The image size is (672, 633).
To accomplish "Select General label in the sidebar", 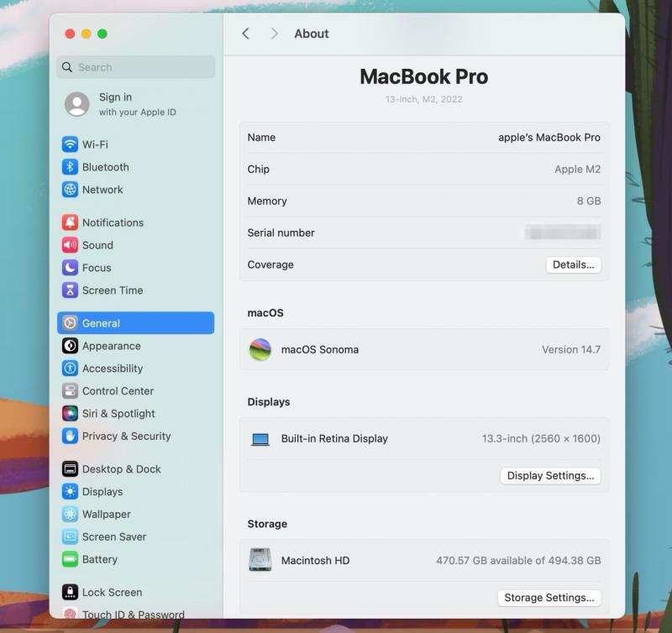I will click(101, 323).
